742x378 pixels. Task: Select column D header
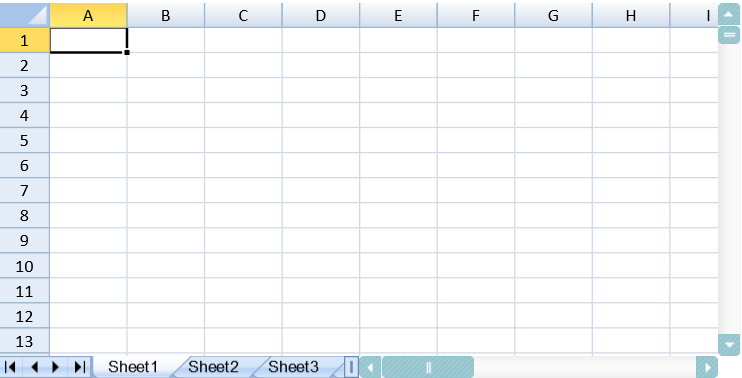point(321,15)
